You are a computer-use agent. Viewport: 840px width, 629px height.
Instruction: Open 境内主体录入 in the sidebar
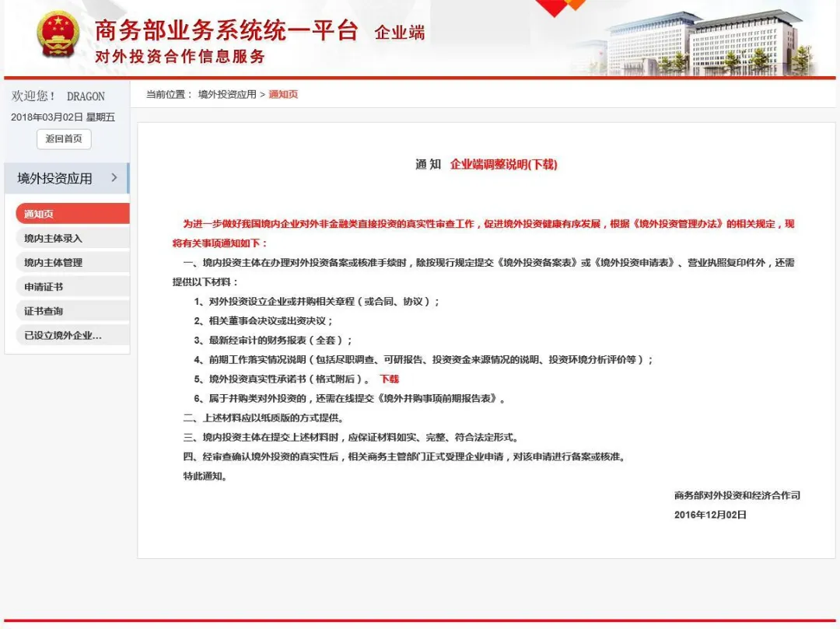click(x=72, y=238)
